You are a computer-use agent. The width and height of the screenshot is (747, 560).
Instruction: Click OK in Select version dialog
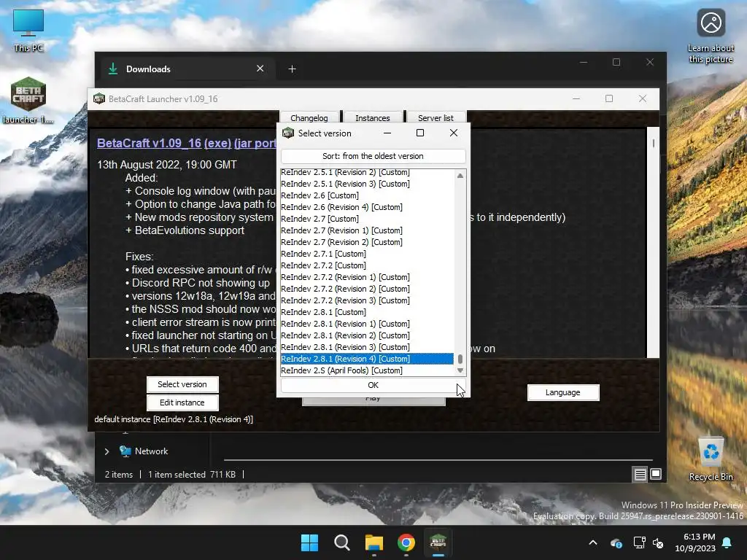point(373,385)
